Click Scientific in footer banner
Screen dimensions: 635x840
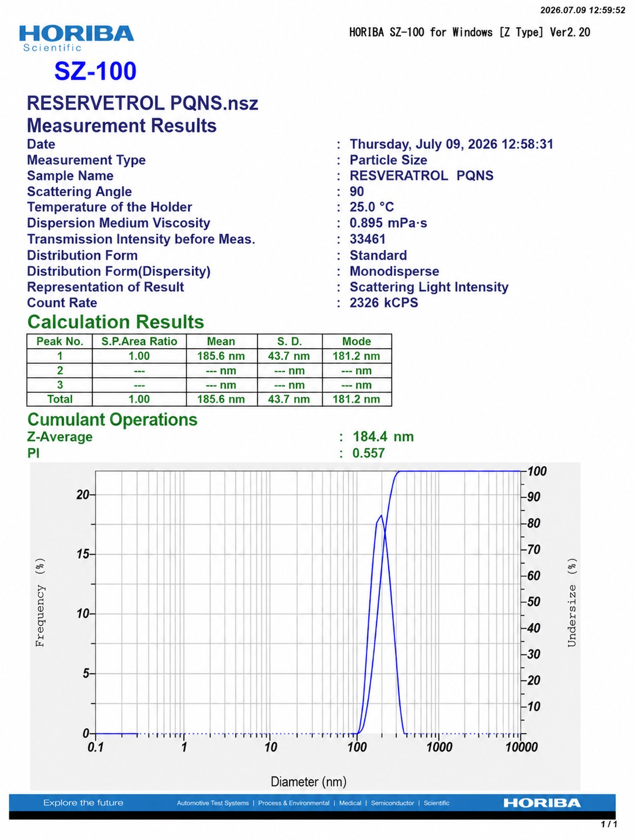(436, 803)
